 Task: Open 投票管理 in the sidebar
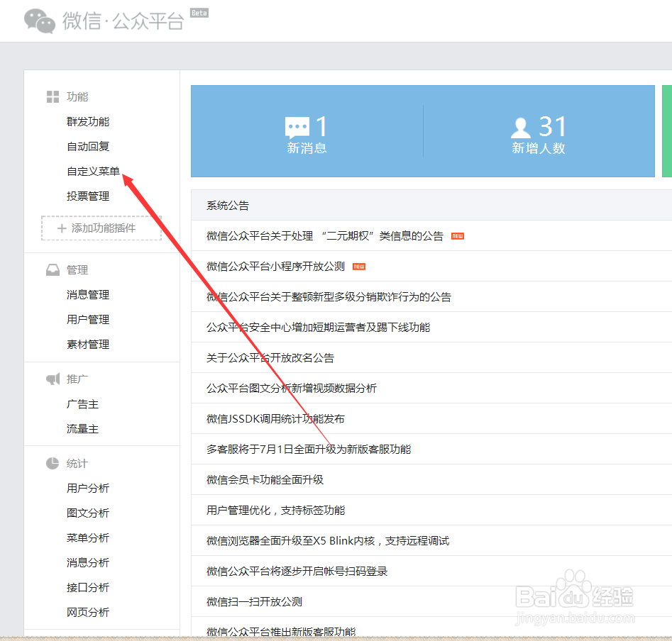pos(87,196)
